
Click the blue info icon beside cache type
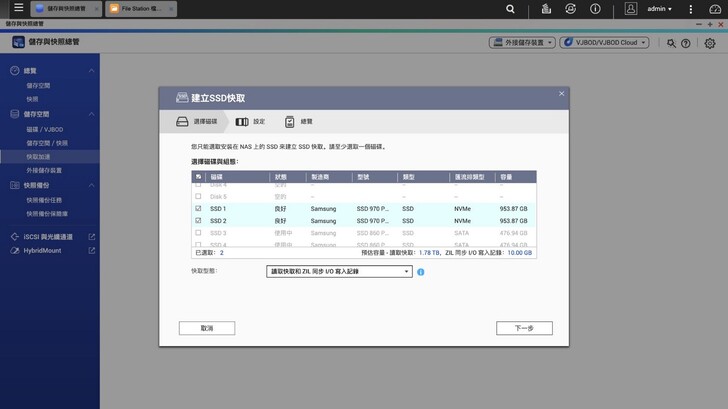click(421, 272)
